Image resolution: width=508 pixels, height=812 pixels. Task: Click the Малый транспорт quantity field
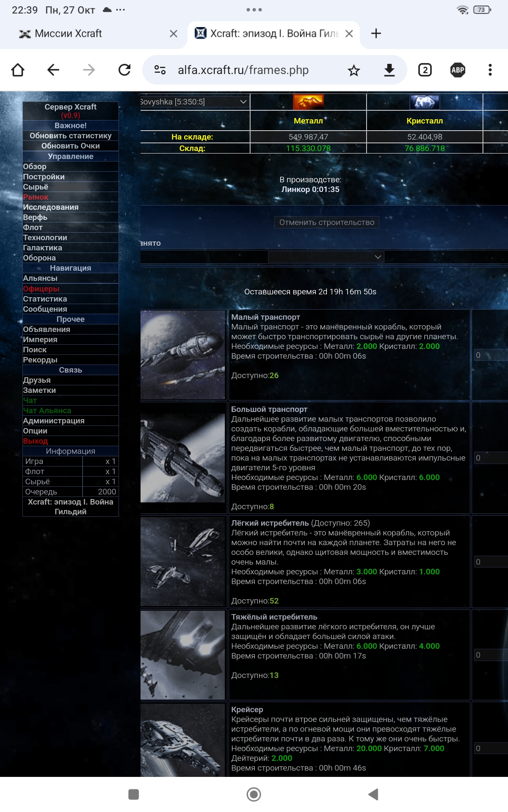pyautogui.click(x=490, y=355)
